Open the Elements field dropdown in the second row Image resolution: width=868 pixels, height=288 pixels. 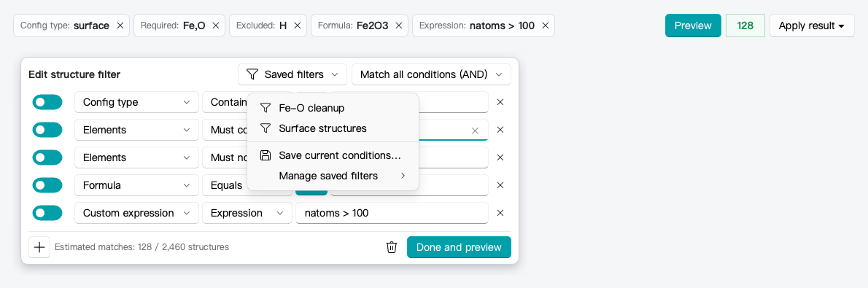tap(136, 130)
